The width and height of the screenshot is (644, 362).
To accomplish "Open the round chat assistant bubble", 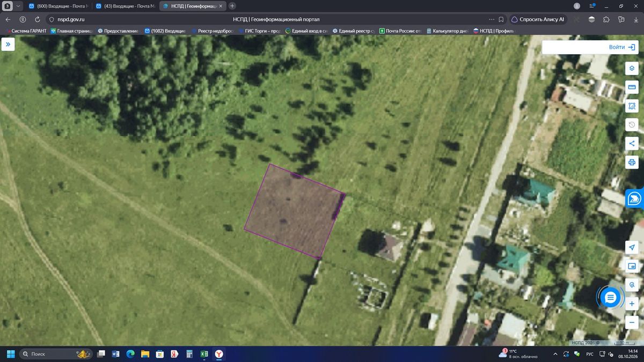I will click(x=610, y=297).
